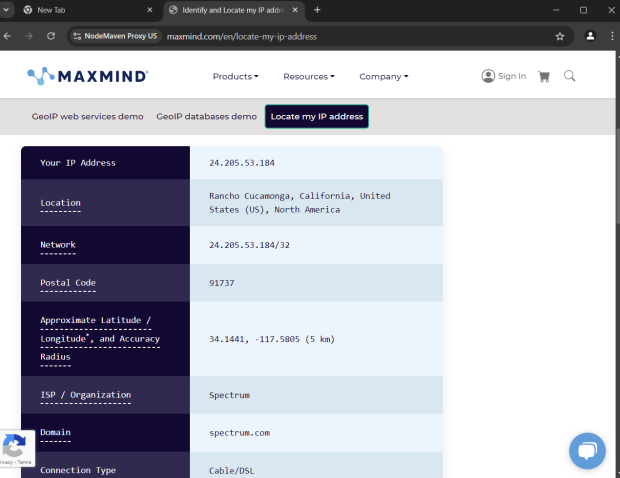Click the MaxMind logo

[x=88, y=76]
